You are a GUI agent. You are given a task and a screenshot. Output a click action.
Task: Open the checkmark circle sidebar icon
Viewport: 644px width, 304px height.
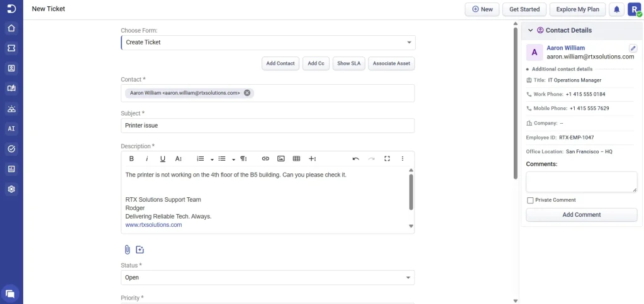11,149
